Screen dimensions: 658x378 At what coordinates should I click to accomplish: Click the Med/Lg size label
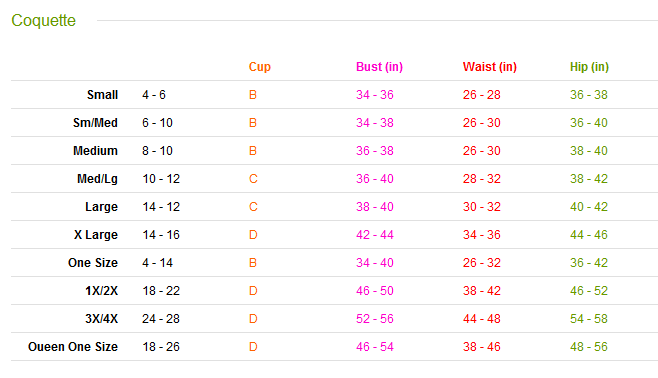pyautogui.click(x=97, y=179)
